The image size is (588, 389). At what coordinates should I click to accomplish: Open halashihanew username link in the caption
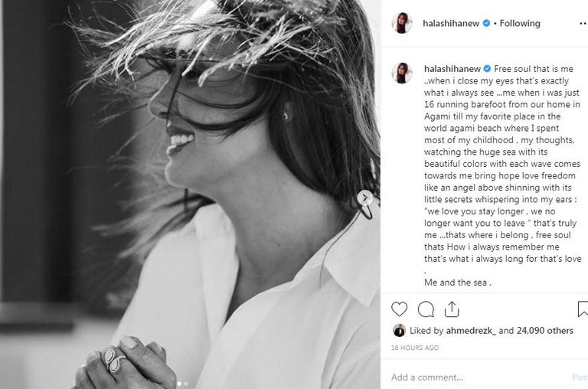[452, 69]
